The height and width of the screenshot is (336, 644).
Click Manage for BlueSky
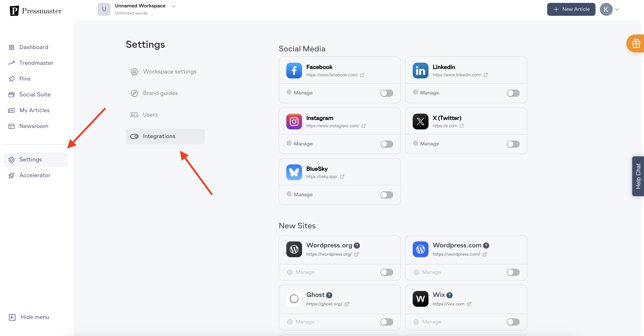coord(300,194)
